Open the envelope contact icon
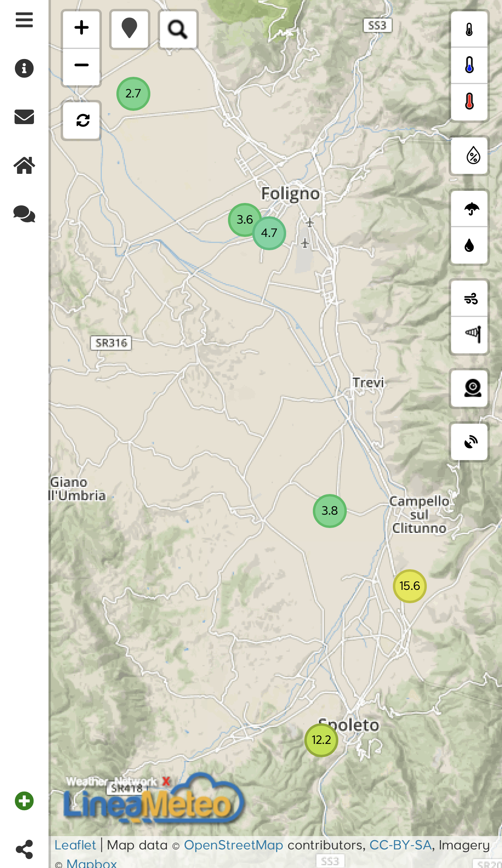 (x=24, y=117)
